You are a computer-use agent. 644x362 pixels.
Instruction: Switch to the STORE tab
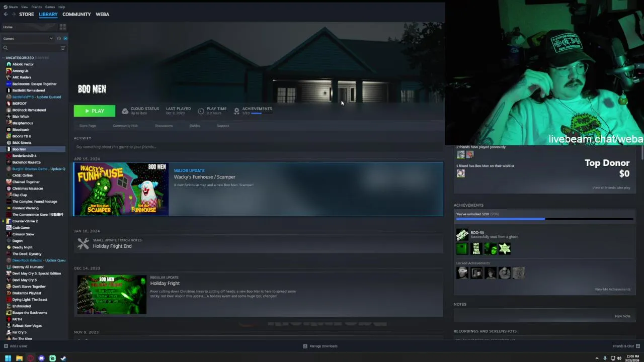click(x=27, y=14)
